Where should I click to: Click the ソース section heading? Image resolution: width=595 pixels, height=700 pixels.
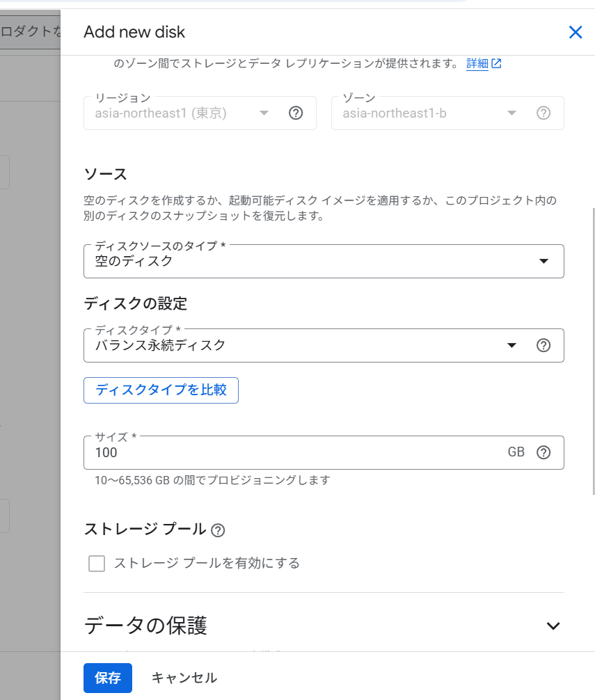pos(105,174)
